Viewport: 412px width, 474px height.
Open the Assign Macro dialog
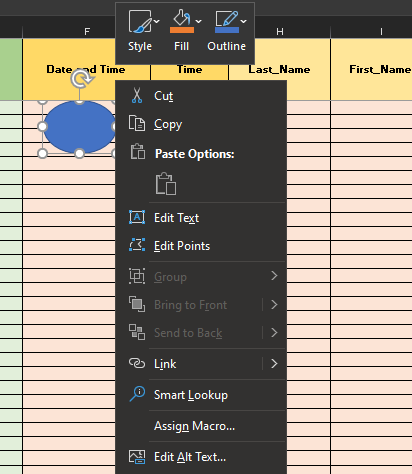tap(201, 426)
